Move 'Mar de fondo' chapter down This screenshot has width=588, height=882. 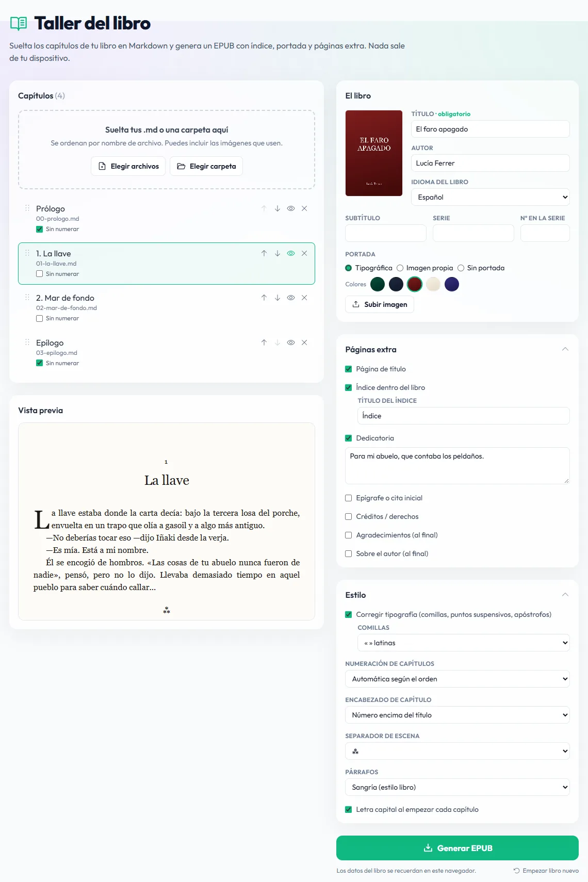pos(277,298)
